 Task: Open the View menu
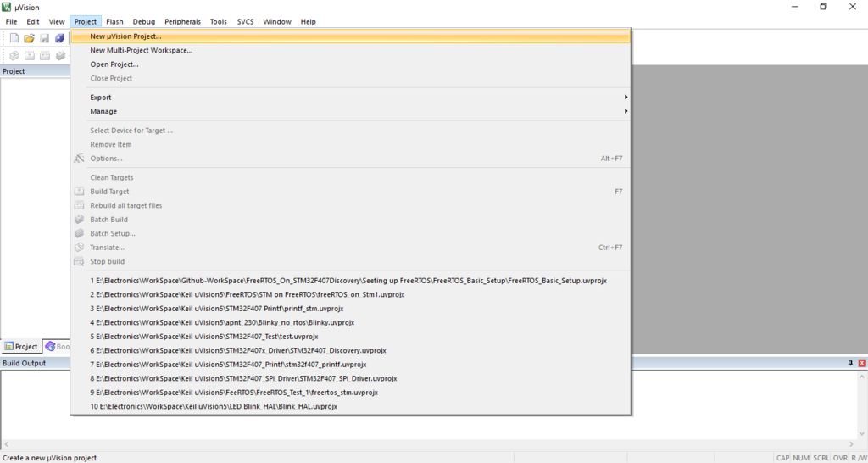[x=57, y=21]
